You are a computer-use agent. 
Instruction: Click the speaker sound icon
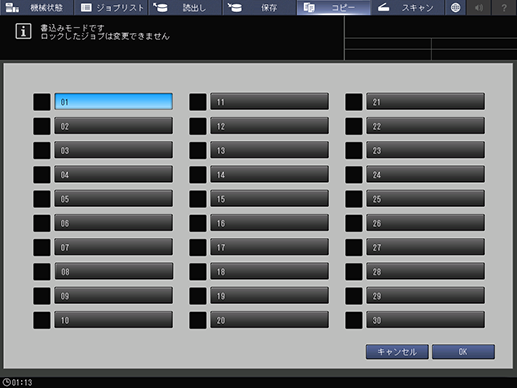pyautogui.click(x=479, y=7)
